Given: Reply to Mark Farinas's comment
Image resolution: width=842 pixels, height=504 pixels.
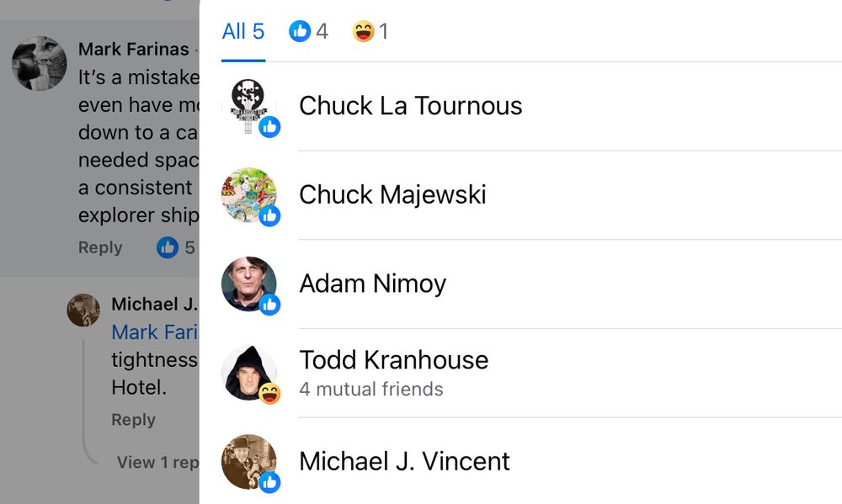Looking at the screenshot, I should [100, 247].
